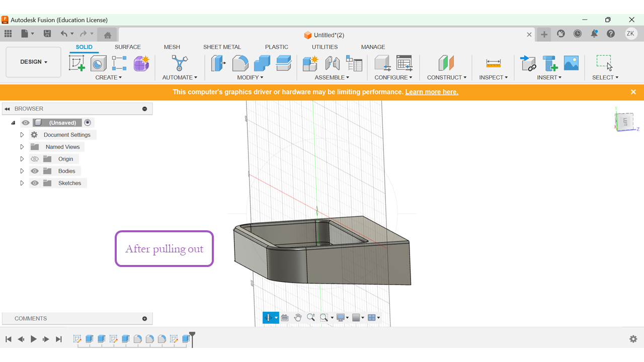This screenshot has width=644, height=362.
Task: Open the Help question mark icon
Action: (x=611, y=34)
